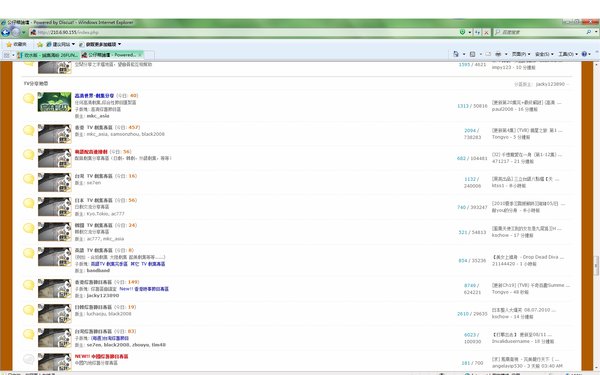Click moderator 'bandband' in (今日: 8) row
This screenshot has width=600, height=375.
(x=98, y=271)
